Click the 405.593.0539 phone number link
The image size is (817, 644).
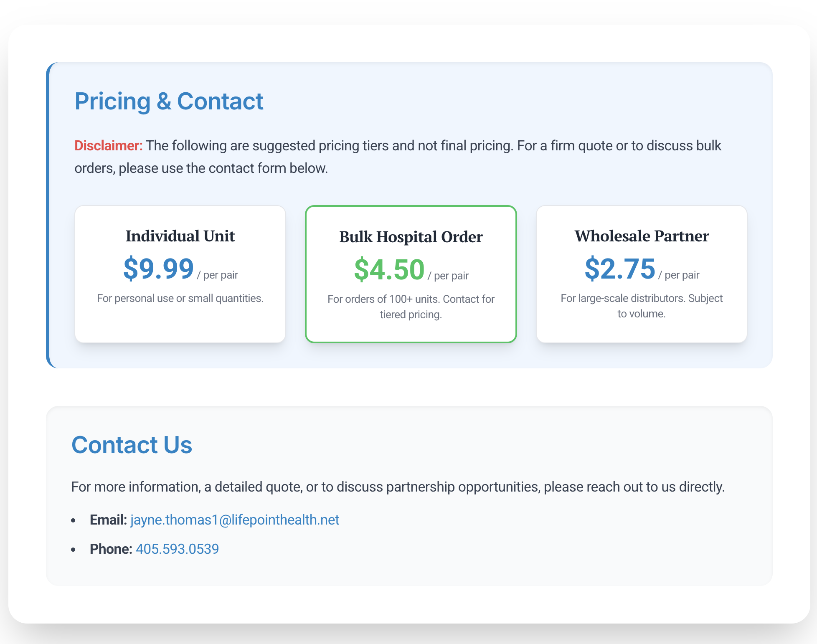coord(177,549)
